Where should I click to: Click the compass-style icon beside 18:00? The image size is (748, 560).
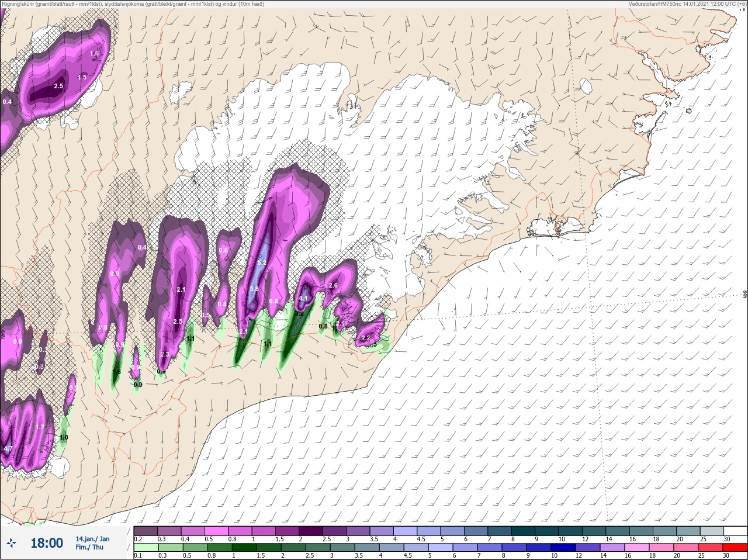click(x=11, y=543)
